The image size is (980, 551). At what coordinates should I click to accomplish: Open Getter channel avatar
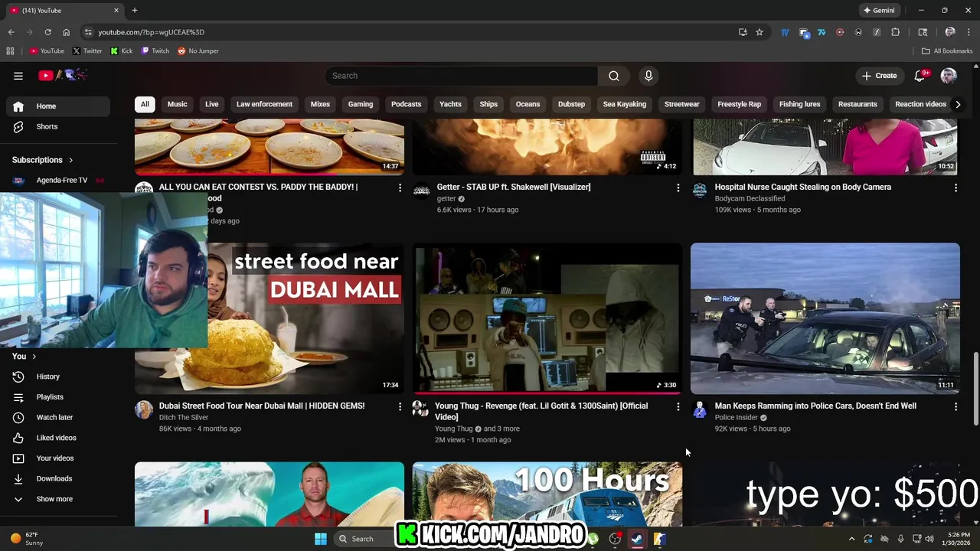tap(421, 190)
